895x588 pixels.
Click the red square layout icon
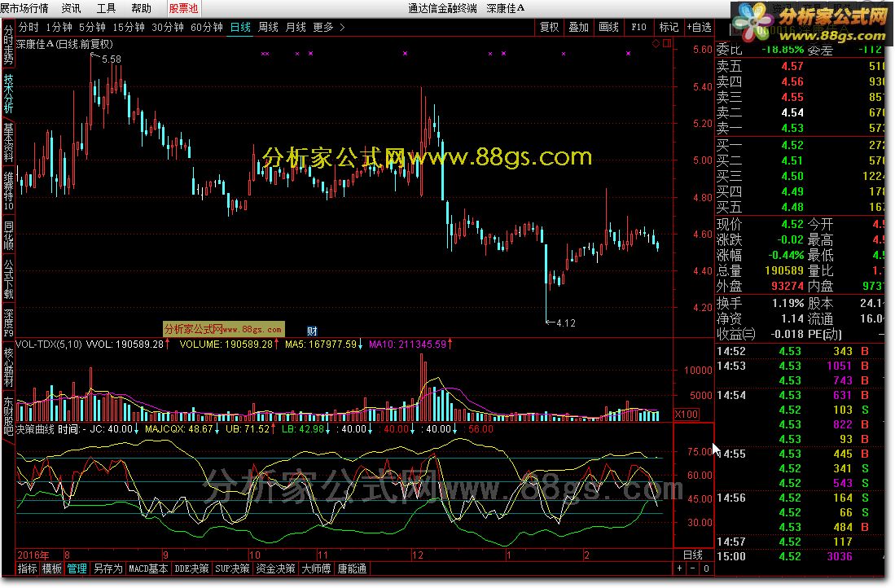click(x=667, y=43)
